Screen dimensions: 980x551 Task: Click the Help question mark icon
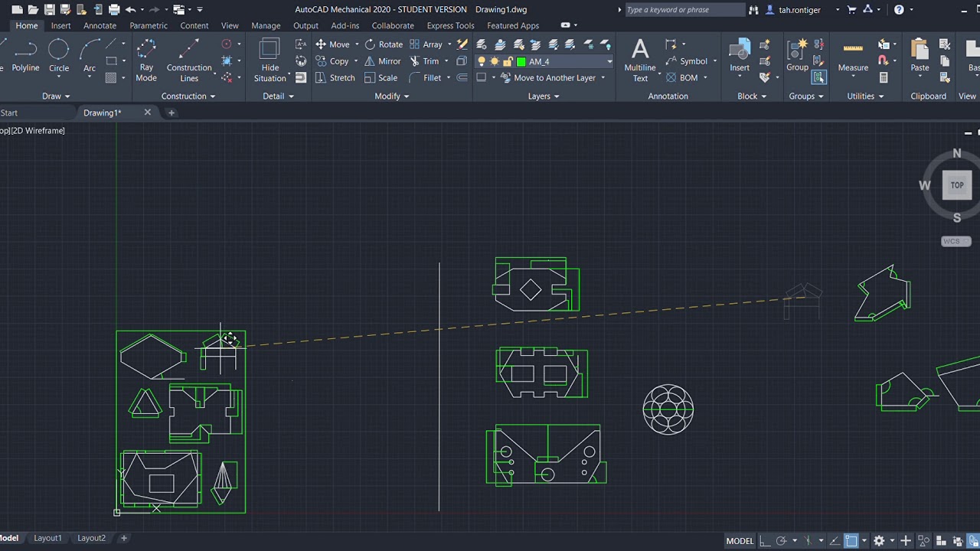click(x=899, y=10)
